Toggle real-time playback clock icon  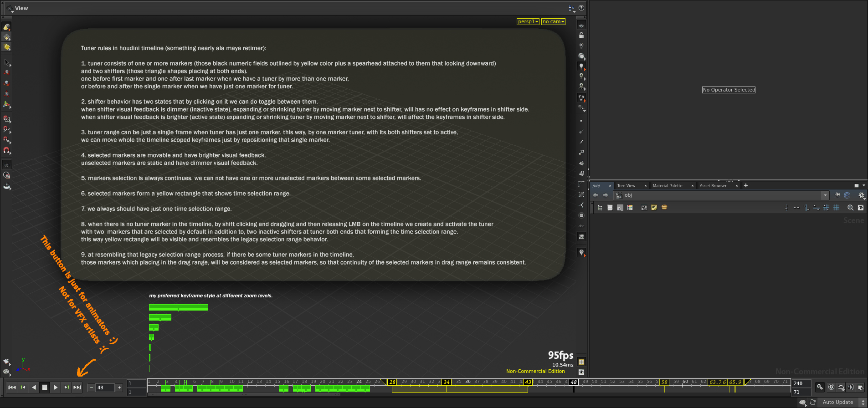pos(832,387)
